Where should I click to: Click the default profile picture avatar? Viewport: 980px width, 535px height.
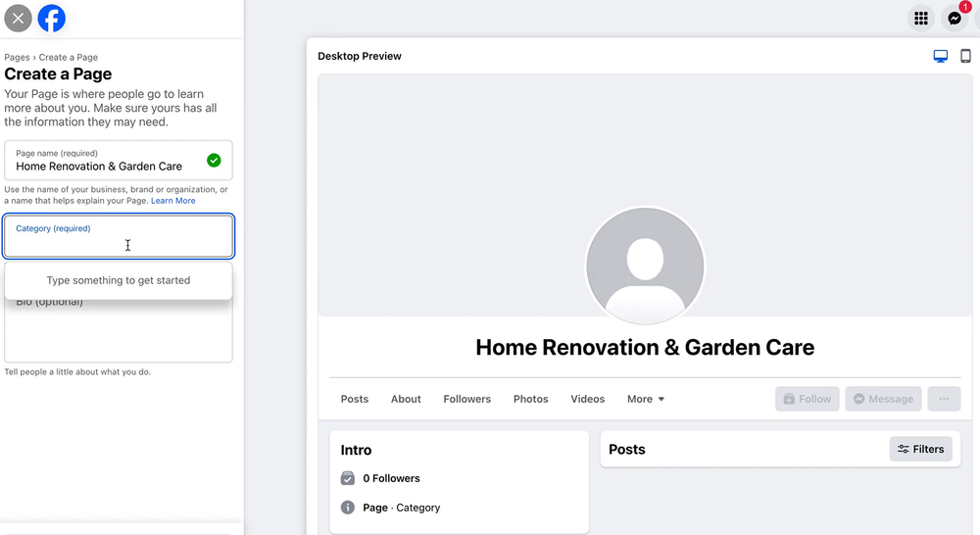coord(645,266)
